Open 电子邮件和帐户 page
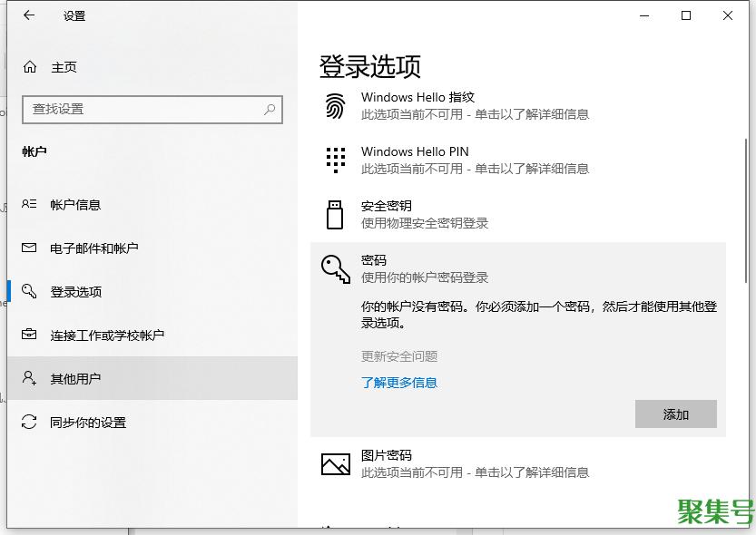756x535 pixels. [152, 248]
